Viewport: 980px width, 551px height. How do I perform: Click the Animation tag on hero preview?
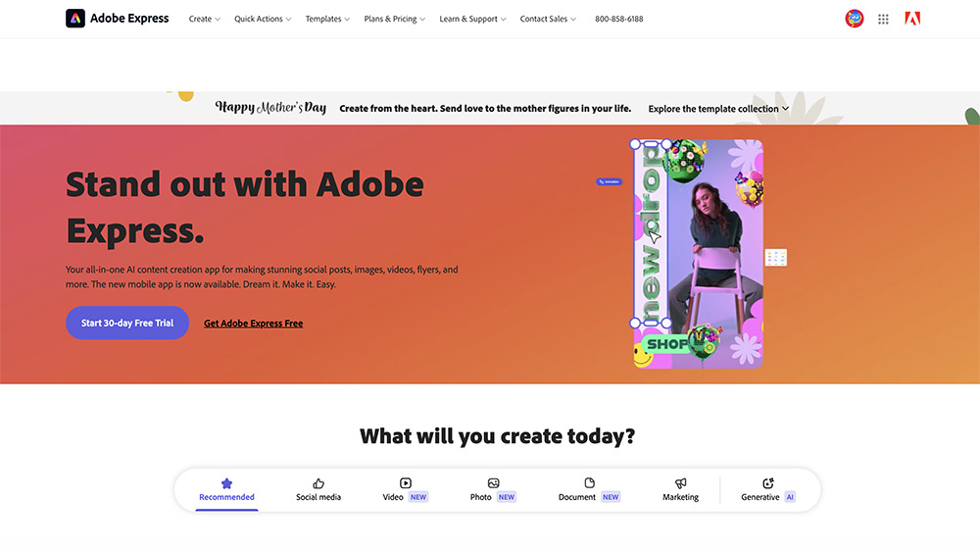[609, 182]
